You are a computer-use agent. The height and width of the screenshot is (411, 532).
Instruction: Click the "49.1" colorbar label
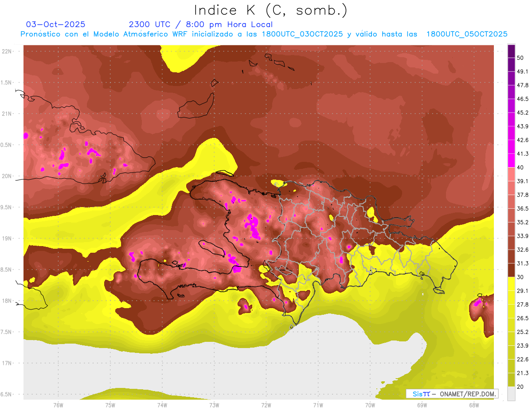tap(523, 72)
